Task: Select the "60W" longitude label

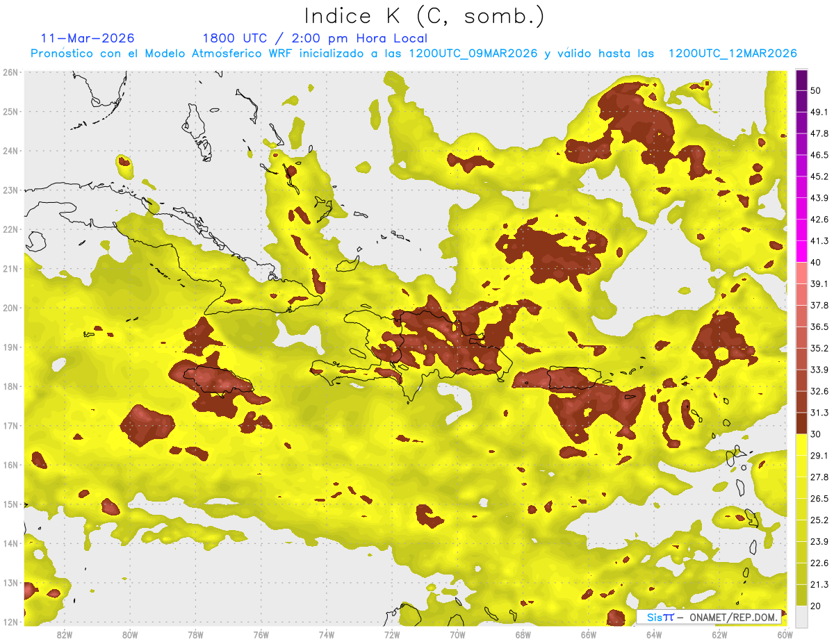Action: coord(785,634)
